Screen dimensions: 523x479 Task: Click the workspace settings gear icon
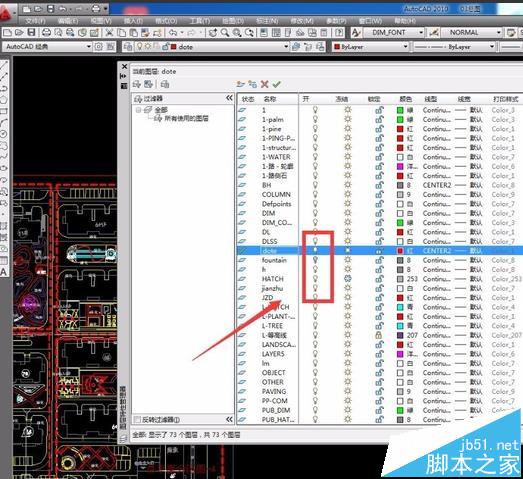[99, 47]
